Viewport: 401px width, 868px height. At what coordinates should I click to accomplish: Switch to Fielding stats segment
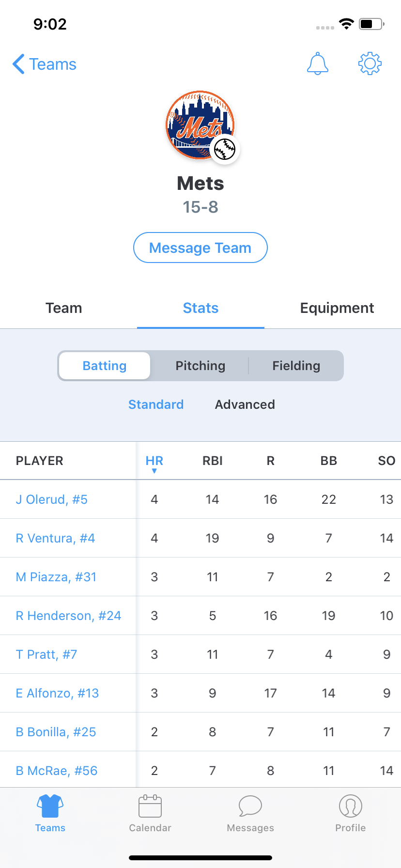[x=296, y=366]
